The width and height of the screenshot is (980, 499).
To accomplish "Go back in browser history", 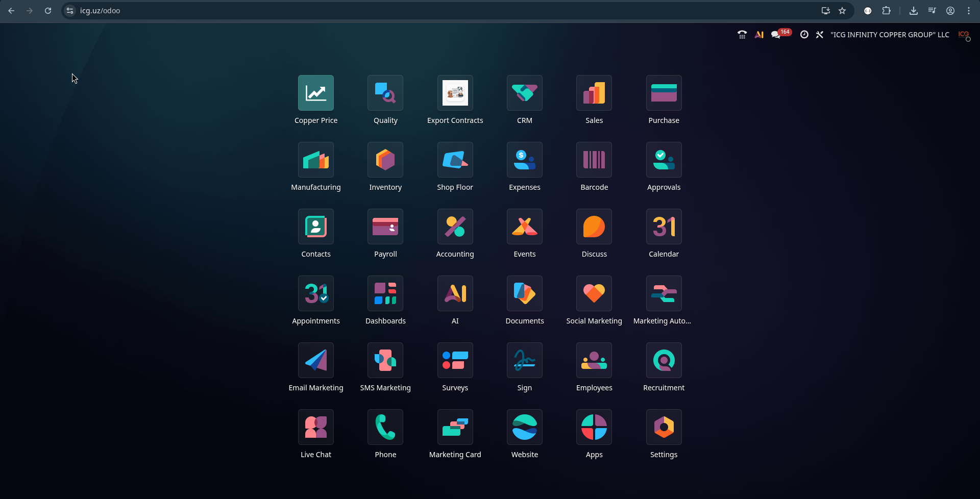I will coord(11,11).
